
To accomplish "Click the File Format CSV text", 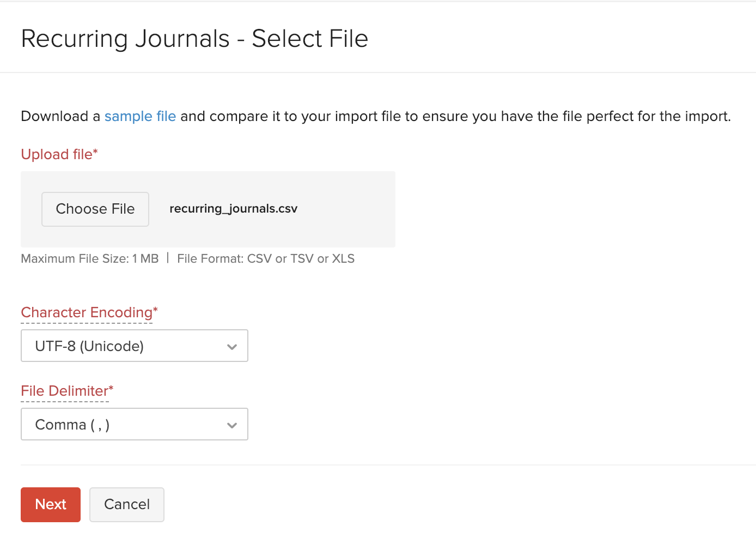I will tap(265, 258).
